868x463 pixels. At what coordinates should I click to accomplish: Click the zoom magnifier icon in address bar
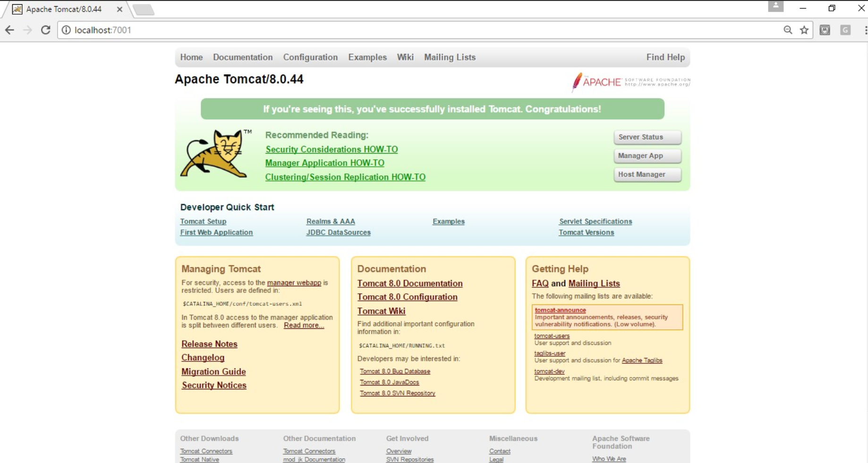pos(788,30)
